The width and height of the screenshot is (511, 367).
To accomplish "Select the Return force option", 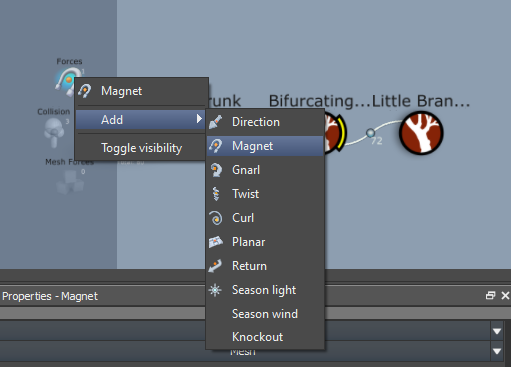I will point(265,266).
